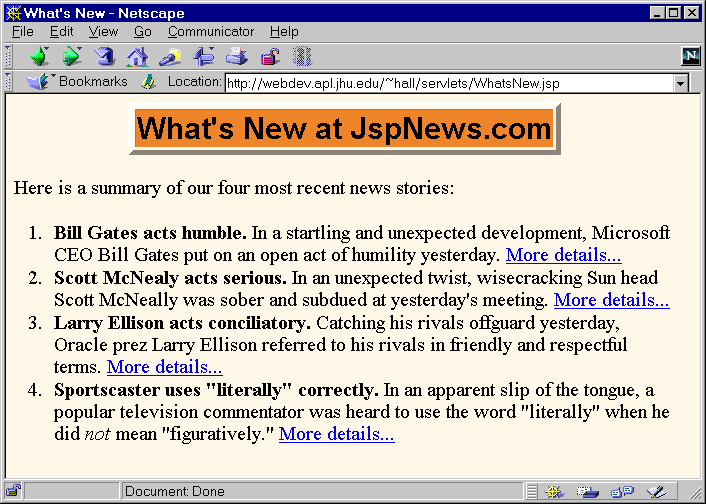Click the My Netscape guide icon
The height and width of the screenshot is (504, 706).
204,56
